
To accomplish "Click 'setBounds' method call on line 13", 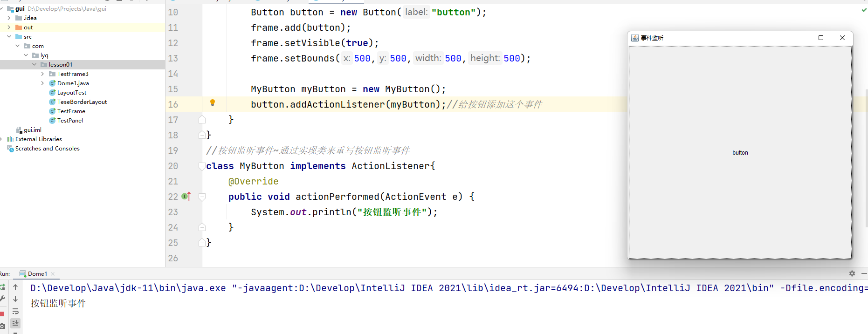I will [x=310, y=58].
